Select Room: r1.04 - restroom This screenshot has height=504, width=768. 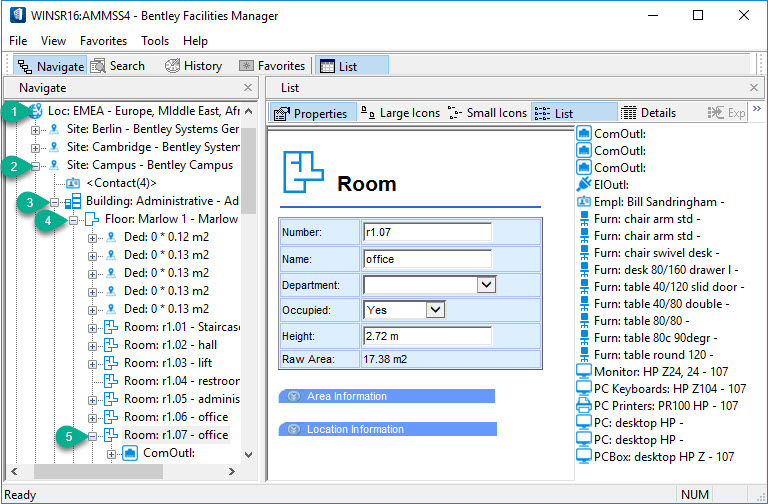pos(182,381)
